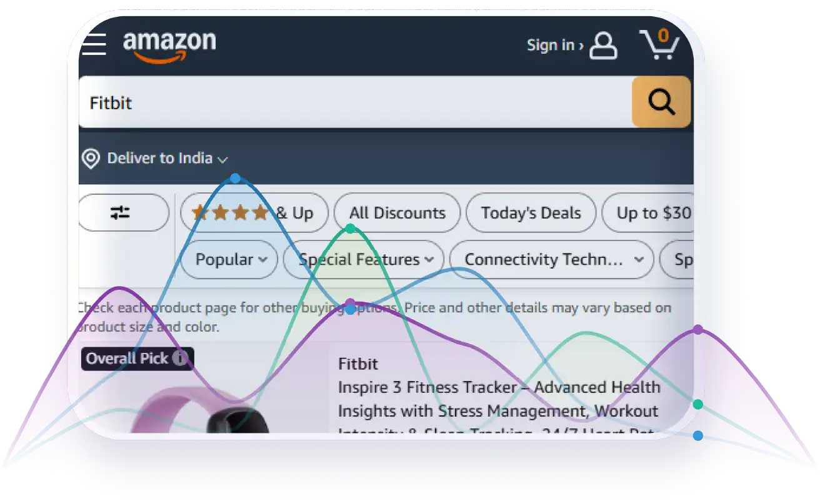
Task: Expand the Popular dropdown
Action: (x=229, y=259)
